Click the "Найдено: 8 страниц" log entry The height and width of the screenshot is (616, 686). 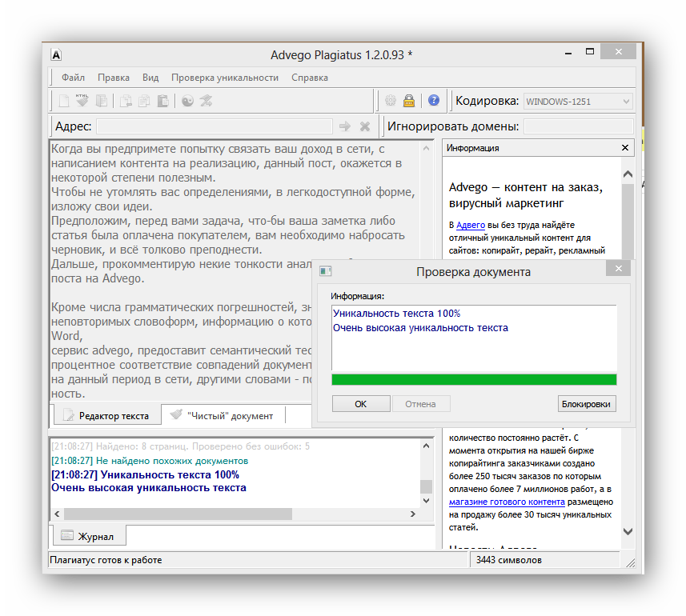[180, 446]
